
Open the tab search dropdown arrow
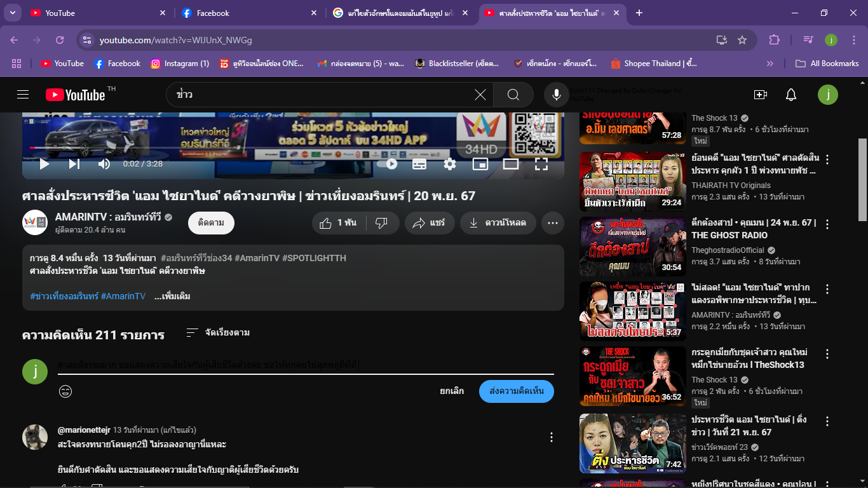point(12,13)
